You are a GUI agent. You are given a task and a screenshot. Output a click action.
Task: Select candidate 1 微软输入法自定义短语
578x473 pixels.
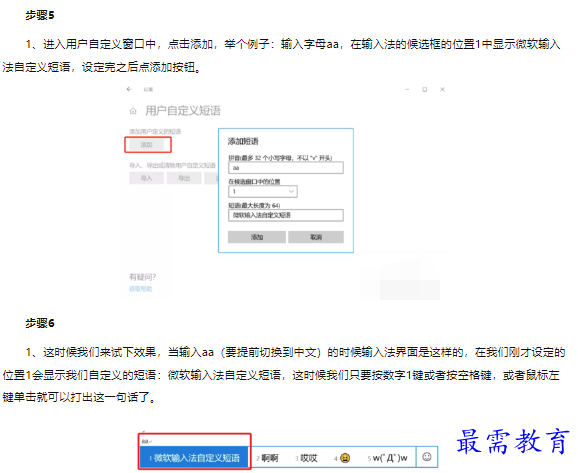point(194,458)
